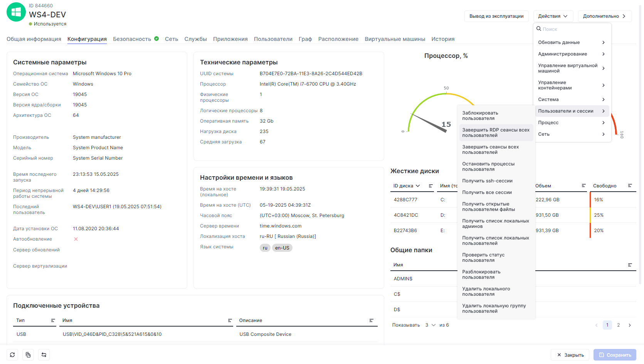Viewport: 644px width, 364px height.
Task: Change Показывать rows-per-page dropdown
Action: tap(430, 325)
